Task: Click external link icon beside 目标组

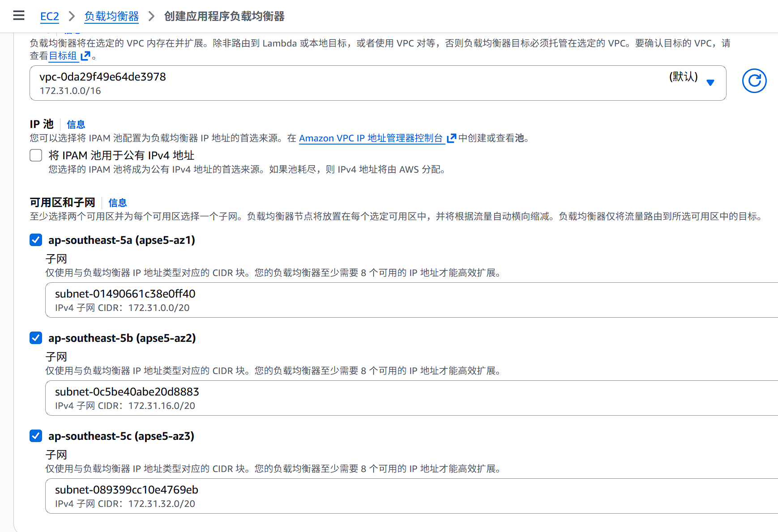Action: 85,56
